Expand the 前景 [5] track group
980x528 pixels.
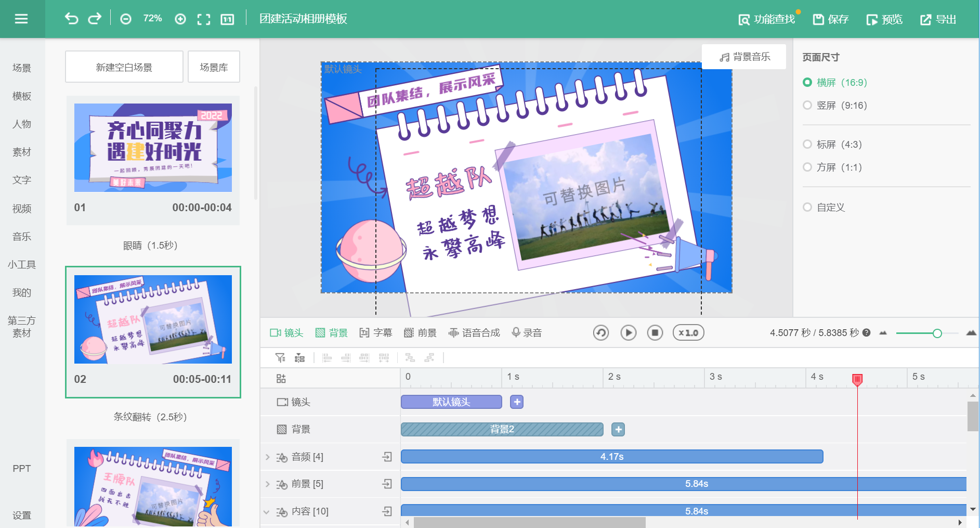click(267, 484)
